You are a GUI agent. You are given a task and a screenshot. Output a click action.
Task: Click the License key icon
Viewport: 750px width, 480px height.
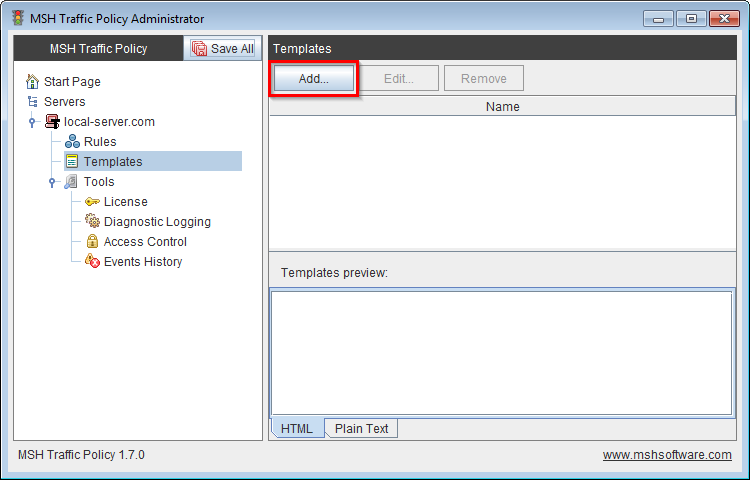pyautogui.click(x=92, y=202)
